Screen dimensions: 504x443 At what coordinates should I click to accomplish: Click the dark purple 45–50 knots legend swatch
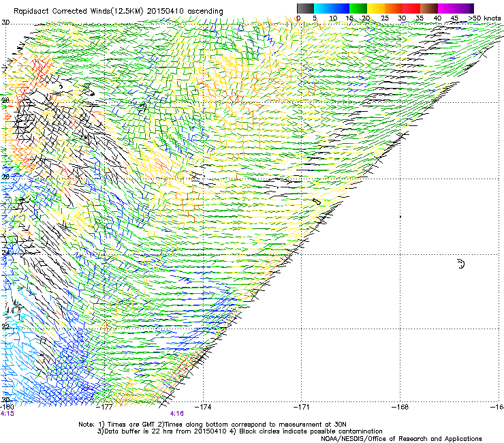(464, 8)
